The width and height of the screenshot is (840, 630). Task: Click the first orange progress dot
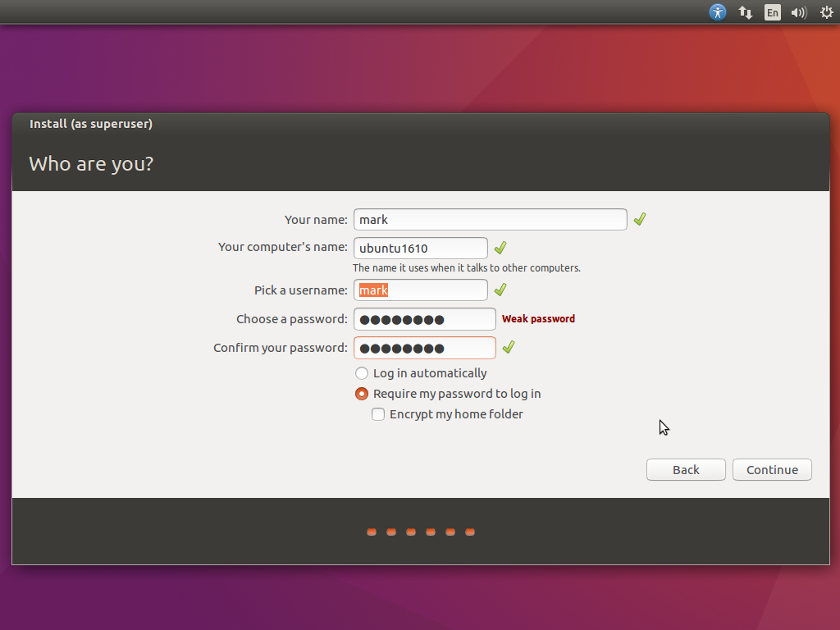tap(372, 532)
